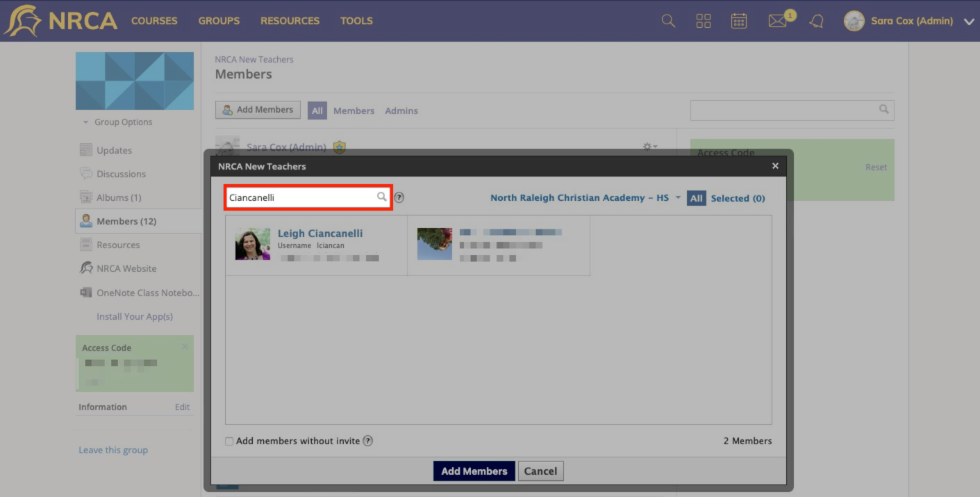Click help icon beside Add members without invite

pos(368,441)
